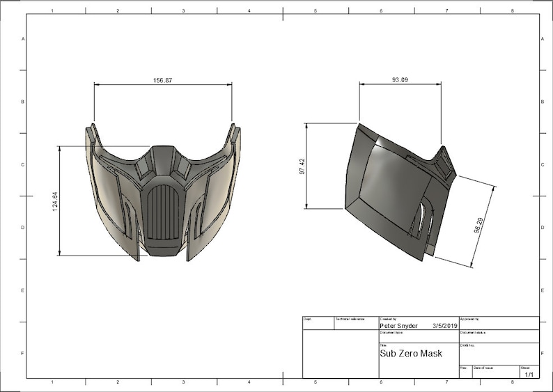Click the 'Dept.' field label
553x392 pixels.
(307, 319)
